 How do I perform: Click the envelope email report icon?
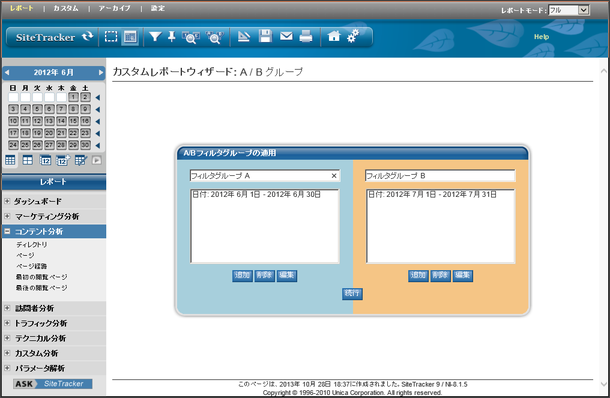[x=286, y=37]
